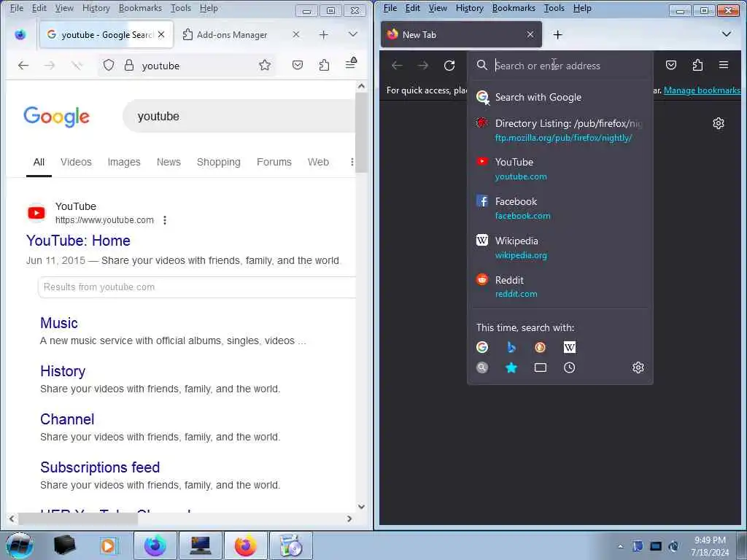Open the YouTube: Home result link
Image resolution: width=747 pixels, height=560 pixels.
[78, 241]
